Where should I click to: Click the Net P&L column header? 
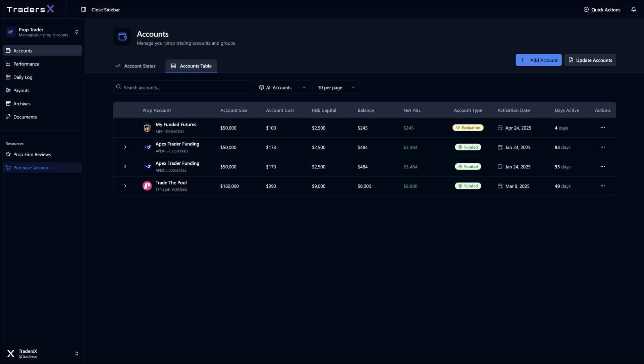[x=412, y=110]
